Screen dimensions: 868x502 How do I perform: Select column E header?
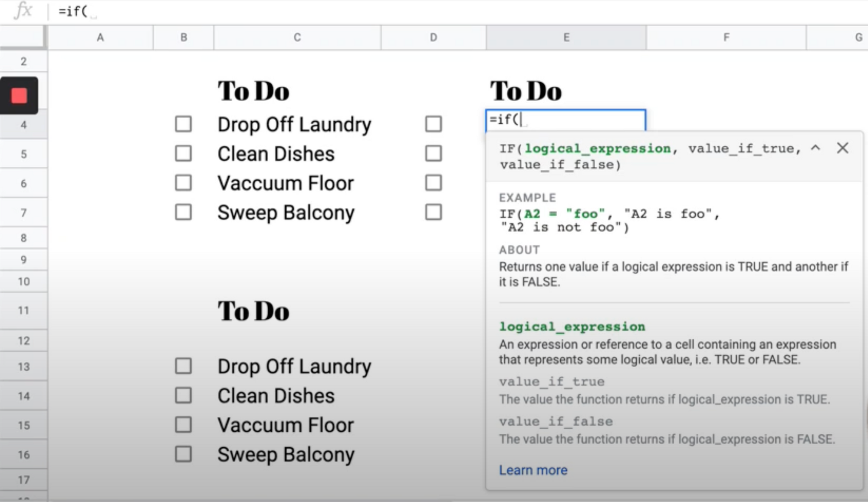point(566,38)
